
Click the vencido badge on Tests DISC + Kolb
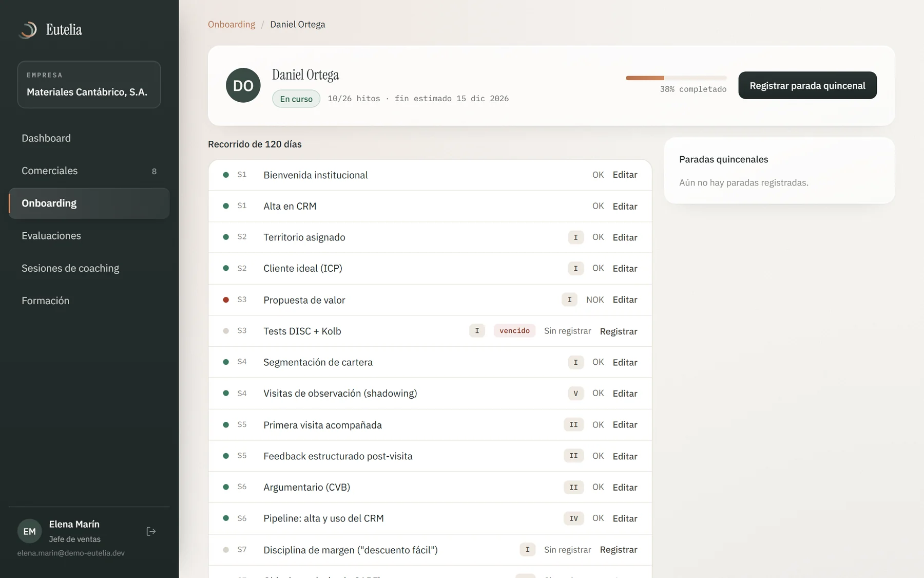coord(514,331)
